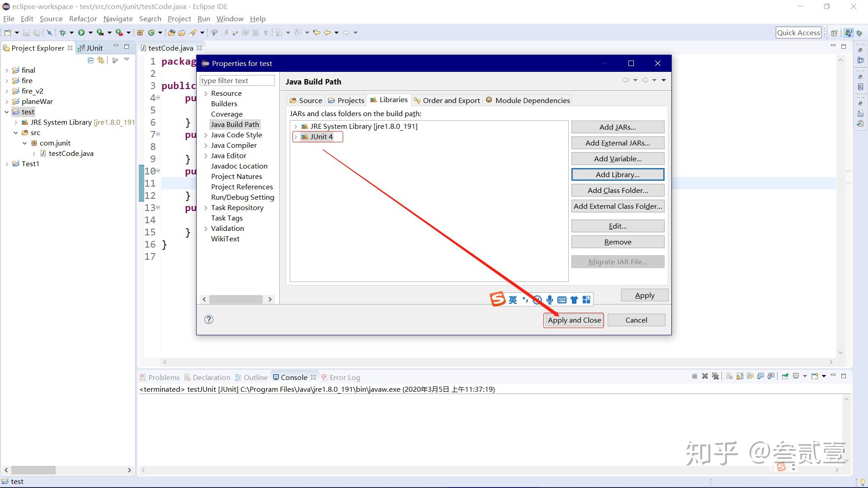Screen dimensions: 868x488
Task: Click the type filter text field
Action: pos(237,80)
